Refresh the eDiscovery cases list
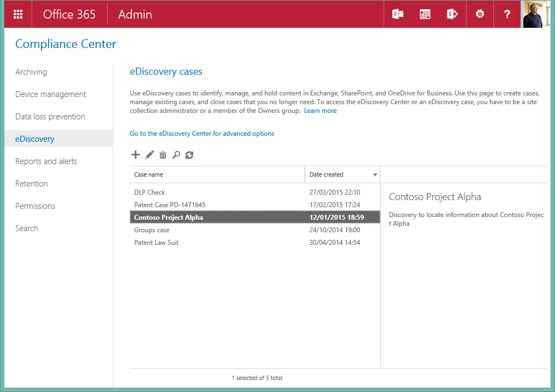This screenshot has height=392, width=555. [189, 155]
